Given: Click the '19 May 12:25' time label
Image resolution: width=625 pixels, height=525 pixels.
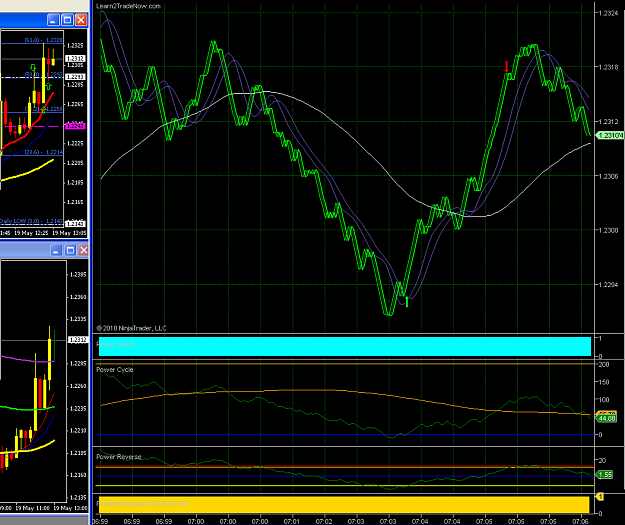Looking at the screenshot, I should click(x=31, y=233).
